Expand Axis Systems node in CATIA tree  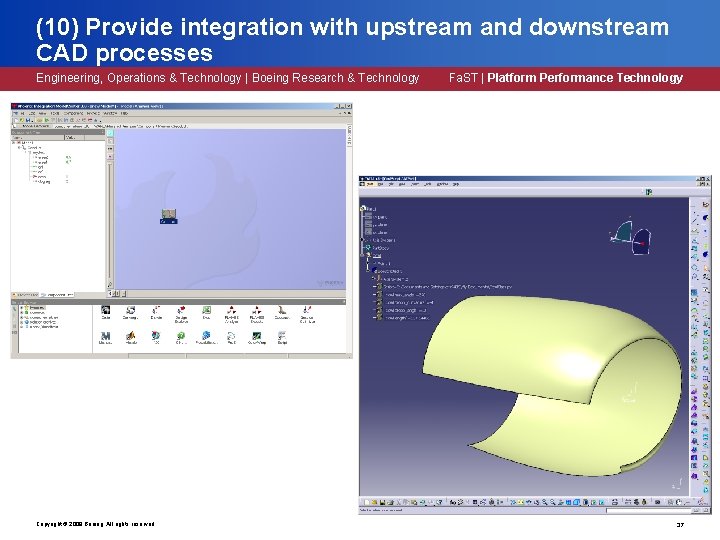pyautogui.click(x=363, y=240)
